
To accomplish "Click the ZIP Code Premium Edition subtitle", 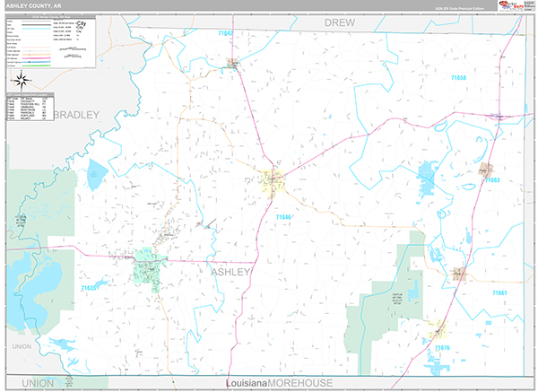I will pos(460,8).
